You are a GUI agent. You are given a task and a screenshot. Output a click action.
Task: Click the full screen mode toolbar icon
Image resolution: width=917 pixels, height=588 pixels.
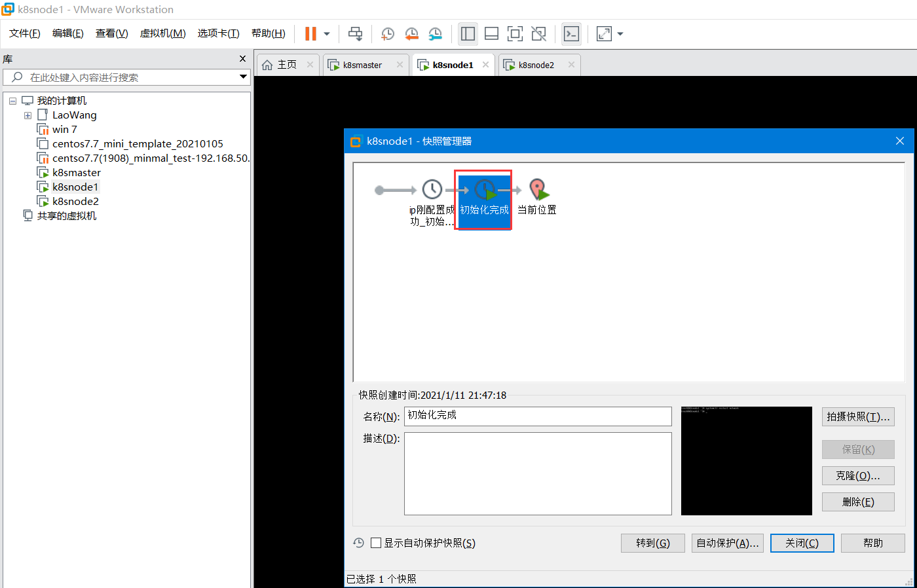click(515, 33)
